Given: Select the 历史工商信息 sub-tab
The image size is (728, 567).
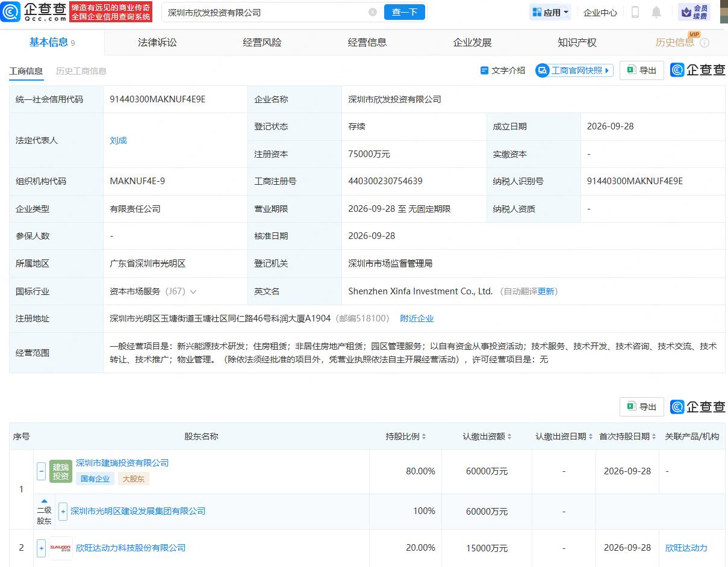Looking at the screenshot, I should click(x=81, y=71).
